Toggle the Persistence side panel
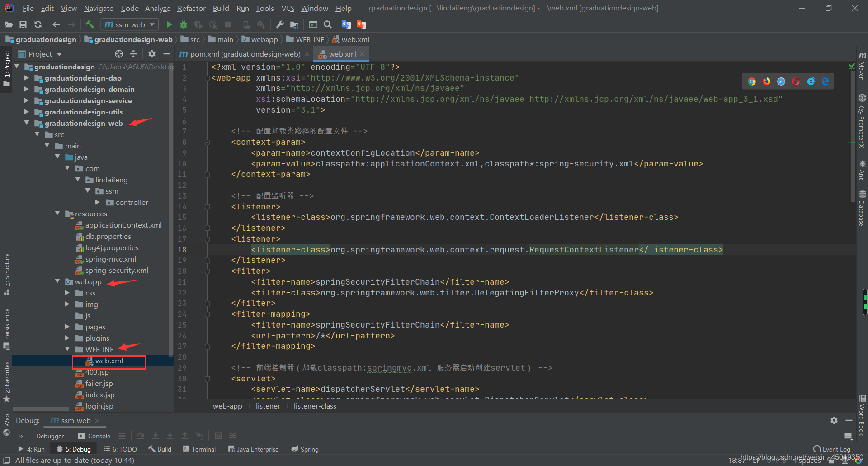Screen dimensions: 868x466 pos(6,328)
